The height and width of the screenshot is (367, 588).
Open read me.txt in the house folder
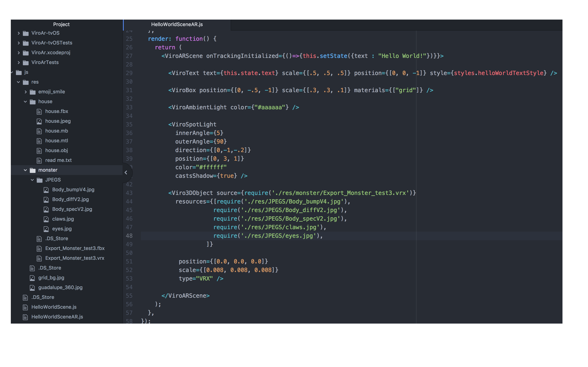58,160
